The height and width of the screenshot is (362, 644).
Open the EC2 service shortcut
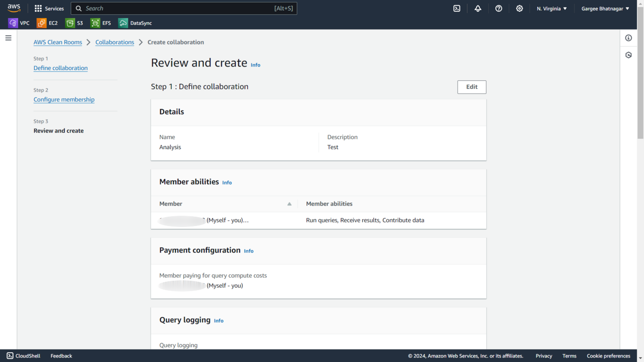(47, 23)
